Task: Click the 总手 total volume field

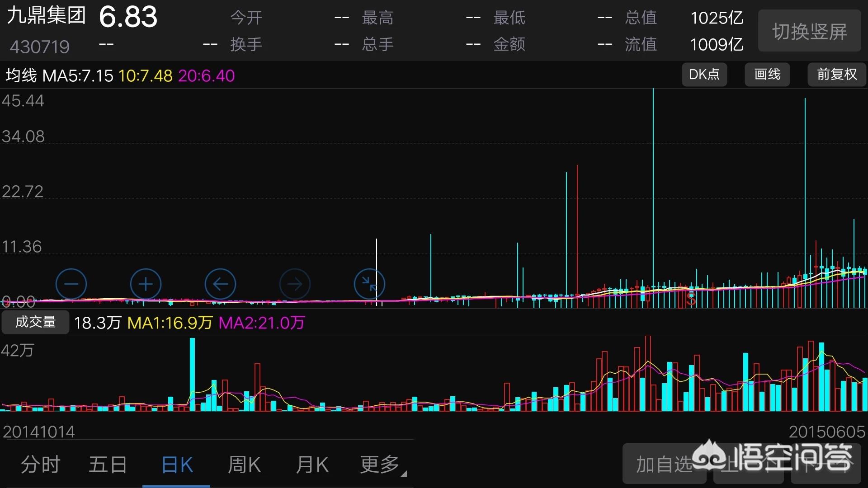Action: [421, 44]
